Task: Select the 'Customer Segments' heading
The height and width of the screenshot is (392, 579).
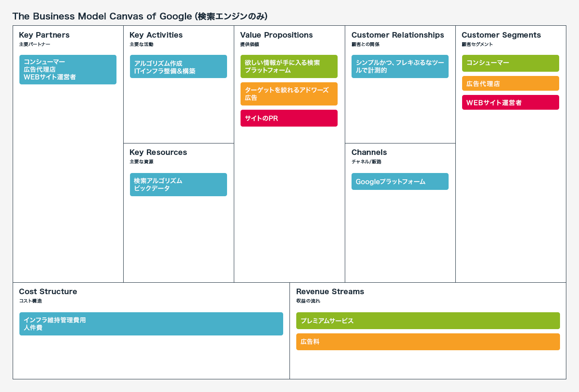Action: tap(501, 35)
